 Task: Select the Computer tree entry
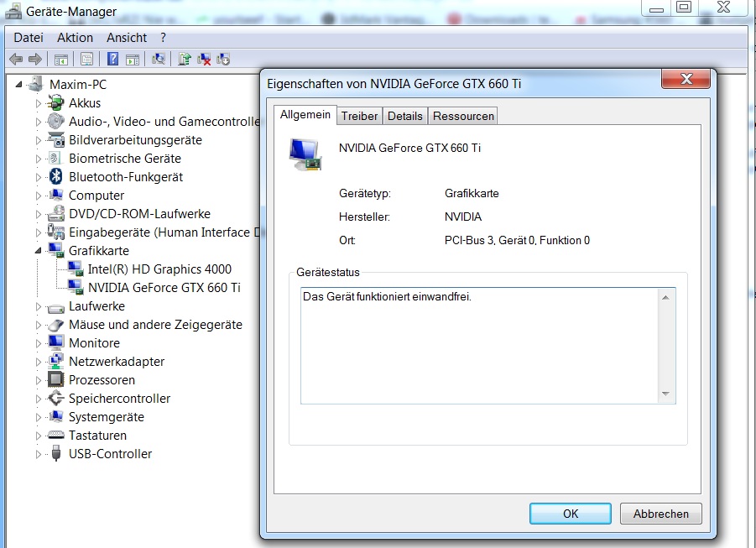[x=96, y=196]
